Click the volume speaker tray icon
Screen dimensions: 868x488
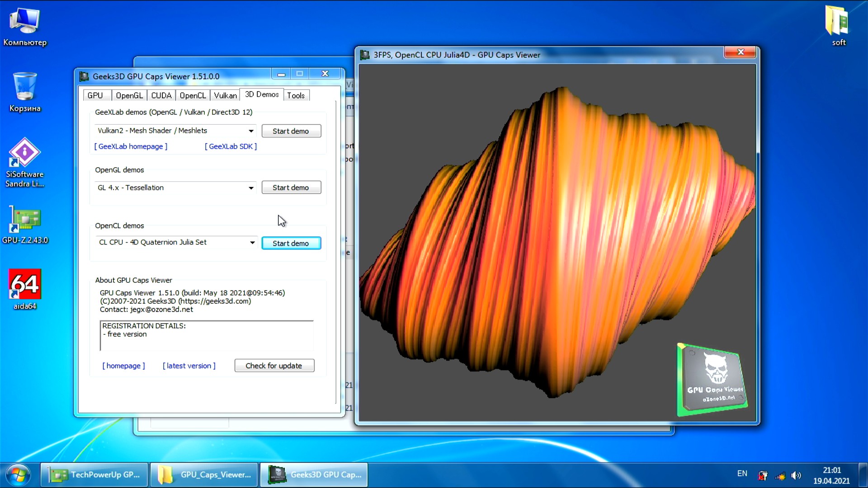(x=796, y=475)
